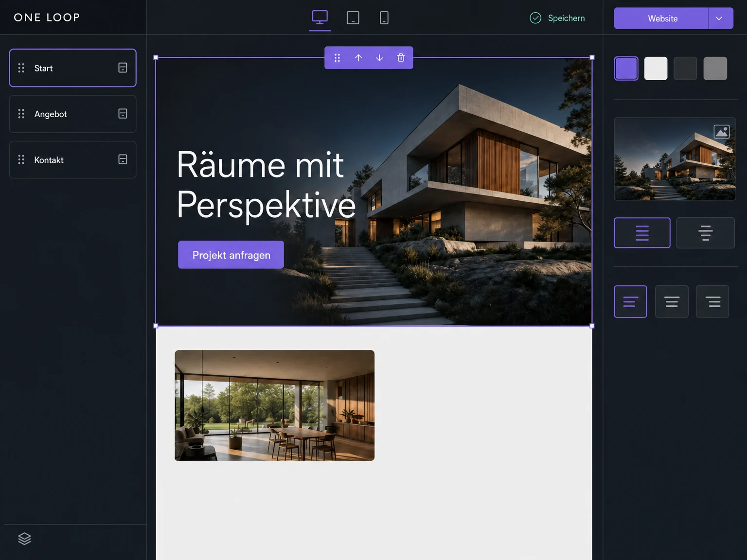Pick the purple color swatch
The height and width of the screenshot is (560, 747).
[x=626, y=69]
